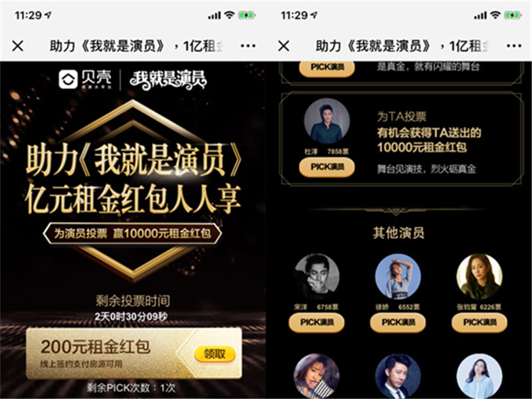Screen dimensions: 532x399
Task: Vote with PICK演员 under 张钧甯
Action: (479, 323)
